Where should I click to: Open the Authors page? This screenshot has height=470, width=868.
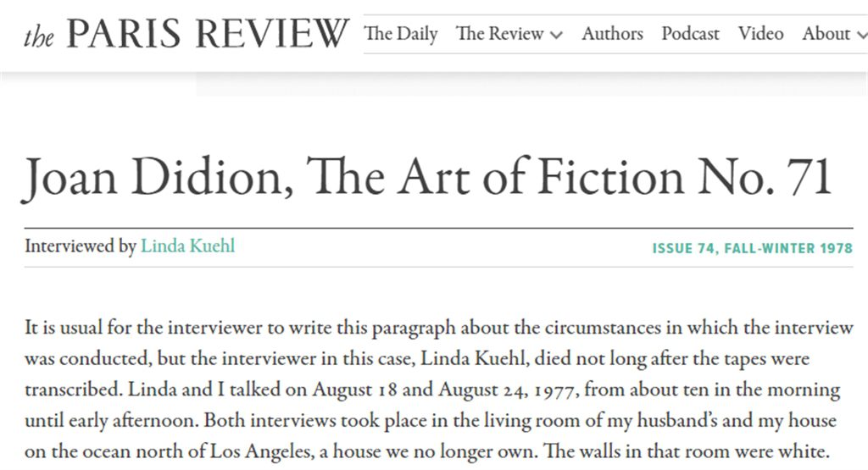tap(612, 34)
